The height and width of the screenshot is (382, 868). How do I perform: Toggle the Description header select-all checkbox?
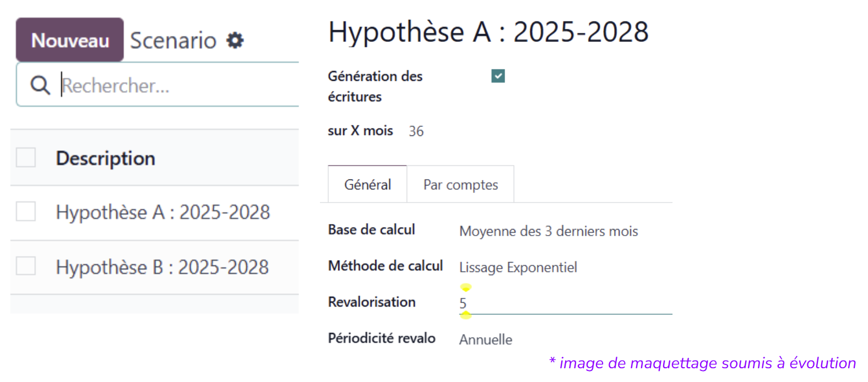(x=26, y=157)
